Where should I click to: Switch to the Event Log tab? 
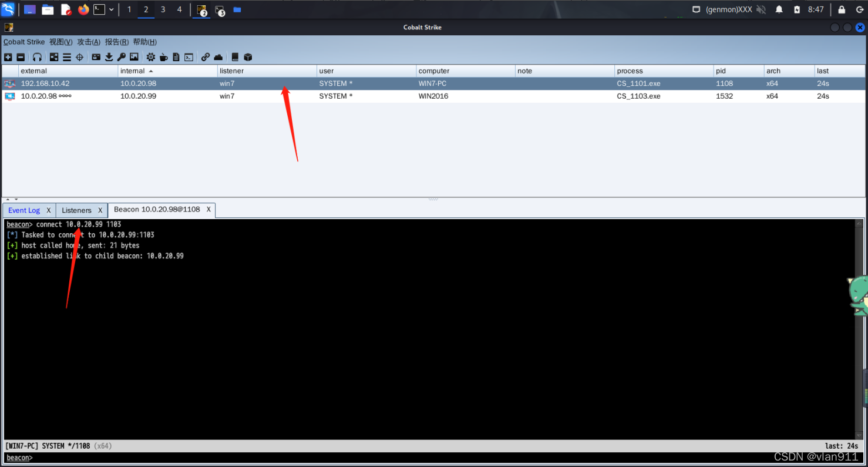tap(24, 210)
